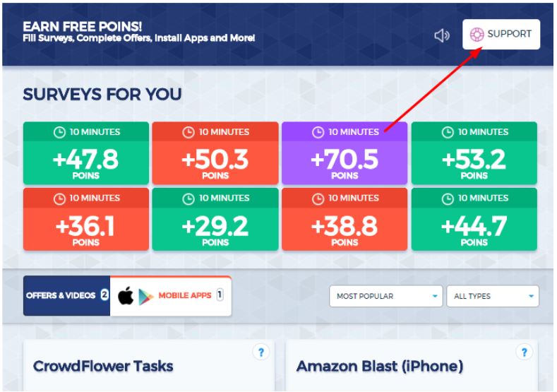Click the clock icon on purple +70.5 survey
This screenshot has width=557, height=392.
(x=318, y=132)
